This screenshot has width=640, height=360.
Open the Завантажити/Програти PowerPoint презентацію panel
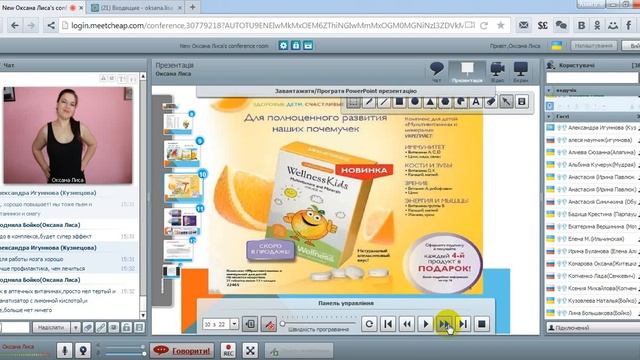346,91
